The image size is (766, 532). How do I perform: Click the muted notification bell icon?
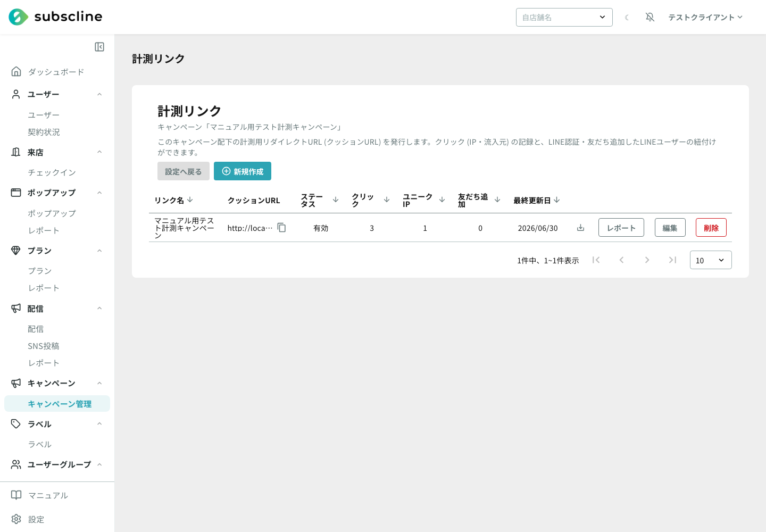[x=650, y=17]
